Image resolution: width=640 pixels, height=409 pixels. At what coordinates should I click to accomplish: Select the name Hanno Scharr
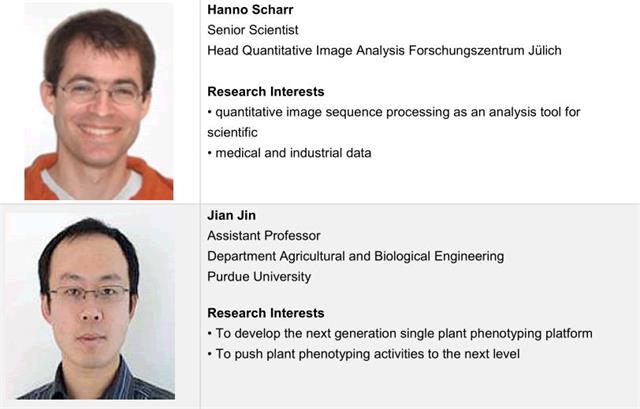coord(250,9)
